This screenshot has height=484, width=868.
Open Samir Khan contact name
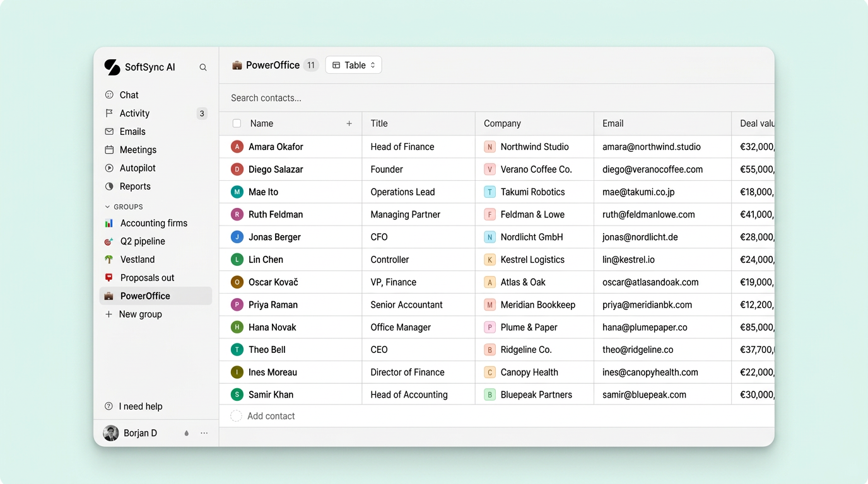pos(271,395)
